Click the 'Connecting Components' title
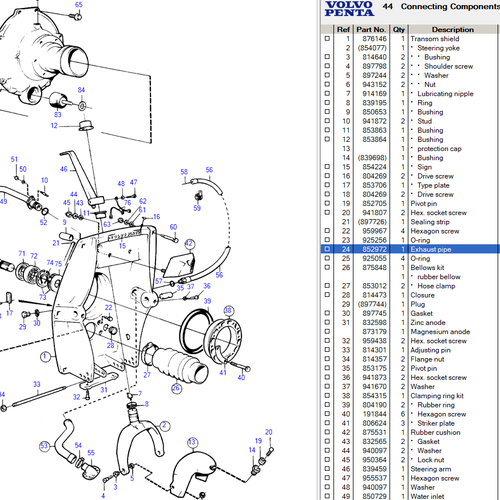 point(450,7)
